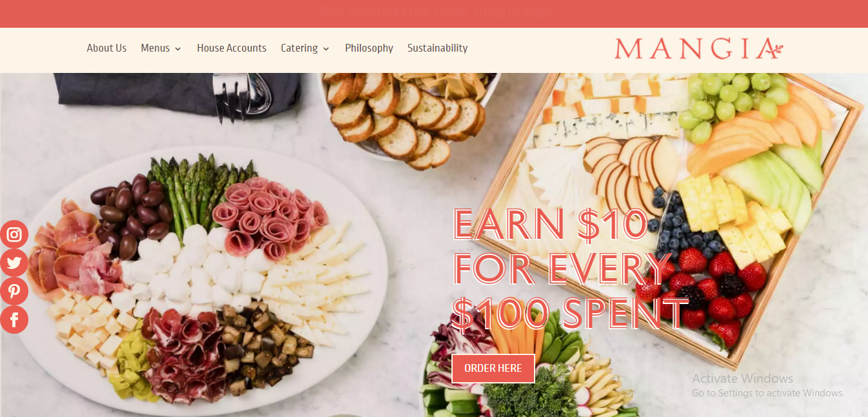
Task: Open the Facebook social icon
Action: click(x=14, y=320)
